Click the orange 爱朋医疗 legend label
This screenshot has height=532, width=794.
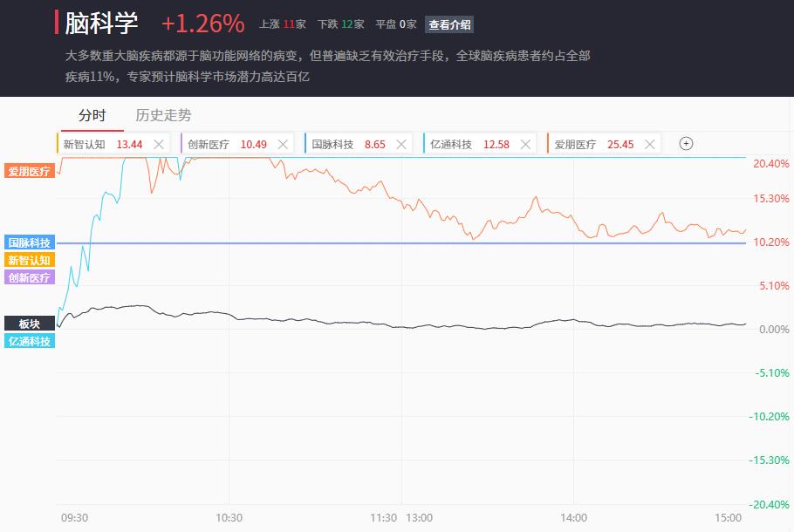pyautogui.click(x=30, y=171)
